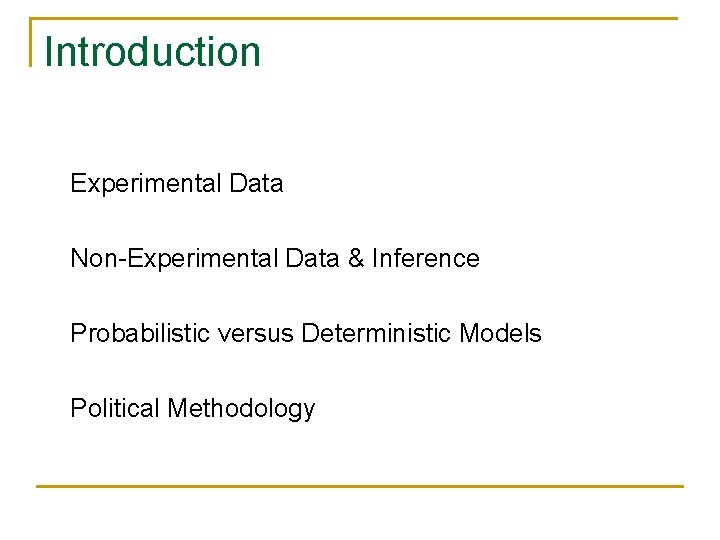Click the Non-Experimental Data & Inference line
Screen dimensions: 720x540
(274, 259)
